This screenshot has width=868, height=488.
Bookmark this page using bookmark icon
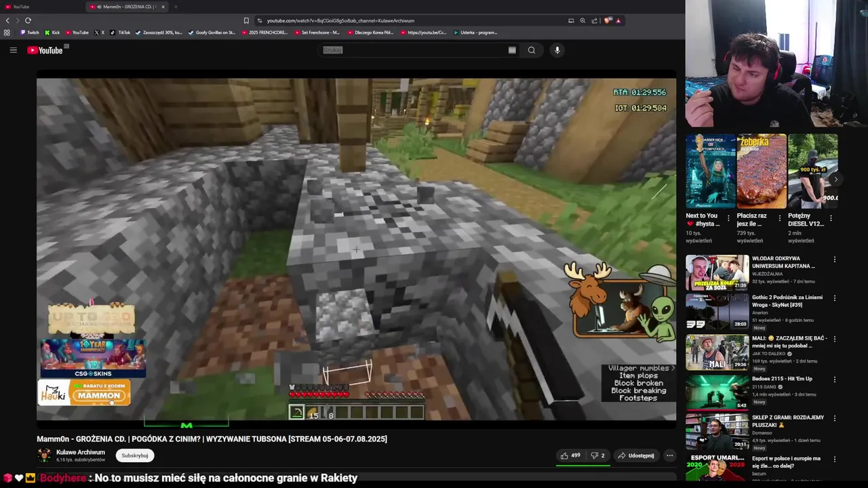coord(246,20)
